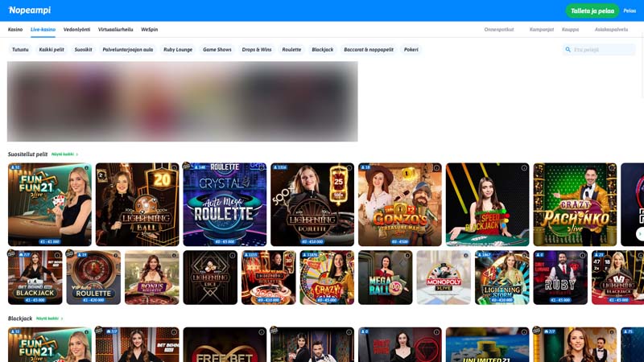Switch to the Kasino tab
This screenshot has width=644, height=362.
pos(15,30)
